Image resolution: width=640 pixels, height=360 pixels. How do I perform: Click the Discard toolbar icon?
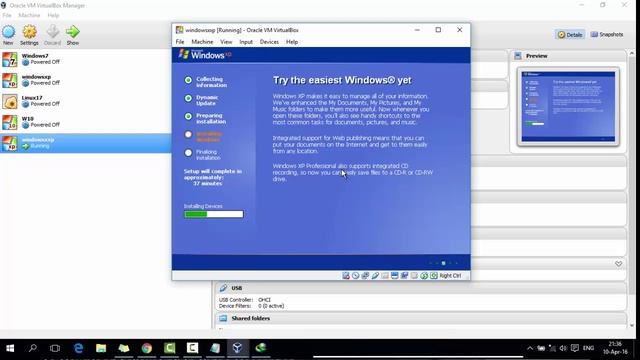(52, 32)
